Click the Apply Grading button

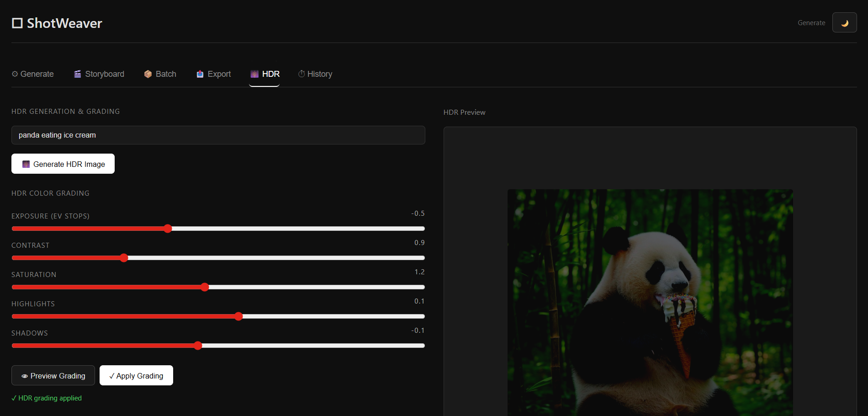point(136,375)
